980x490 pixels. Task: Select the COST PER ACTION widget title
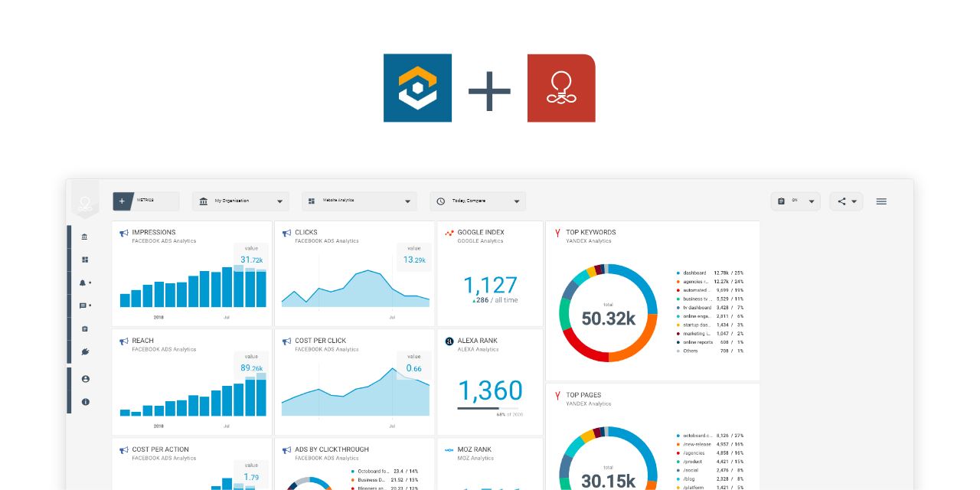160,449
